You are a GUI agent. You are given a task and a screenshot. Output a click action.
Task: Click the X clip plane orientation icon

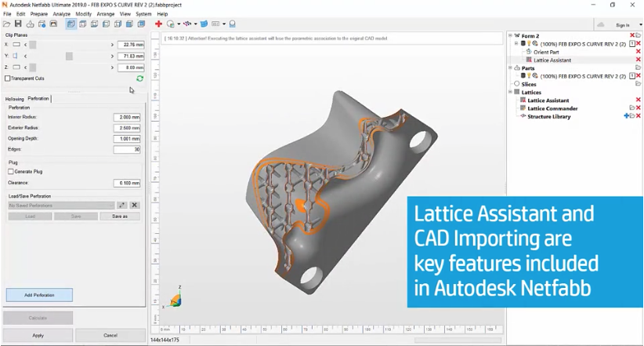(x=16, y=45)
